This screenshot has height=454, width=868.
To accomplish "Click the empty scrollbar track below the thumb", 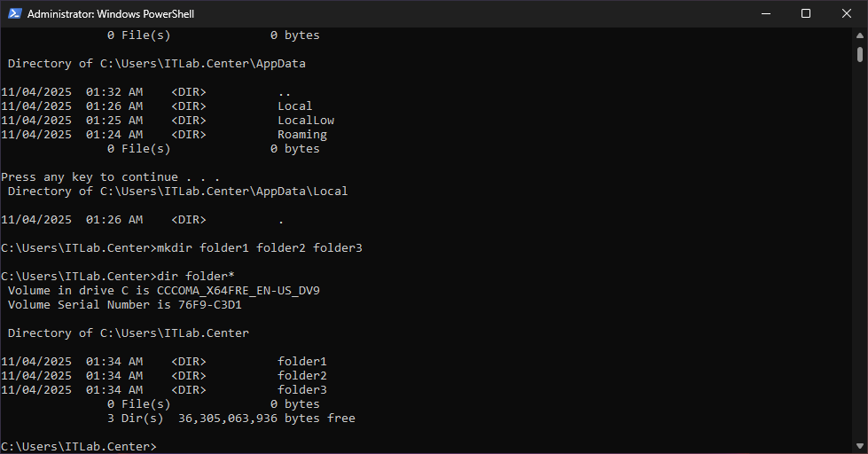I will (x=860, y=266).
